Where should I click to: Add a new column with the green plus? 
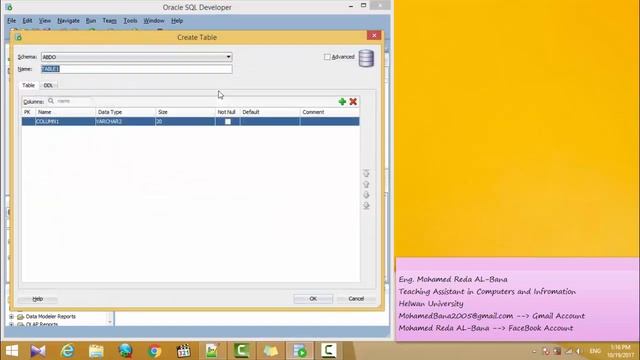342,102
